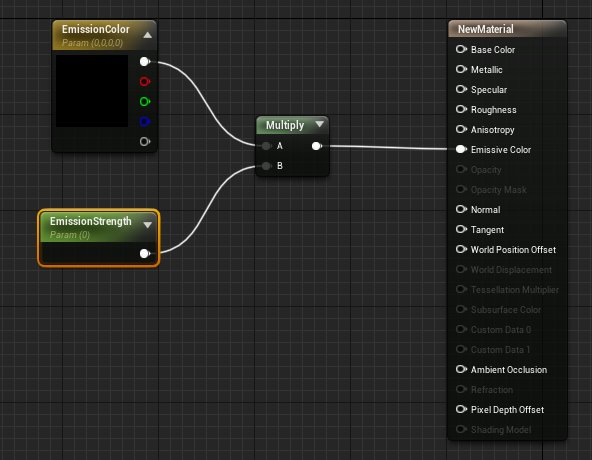
Task: Click the Emissive Color input pin
Action: (461, 149)
